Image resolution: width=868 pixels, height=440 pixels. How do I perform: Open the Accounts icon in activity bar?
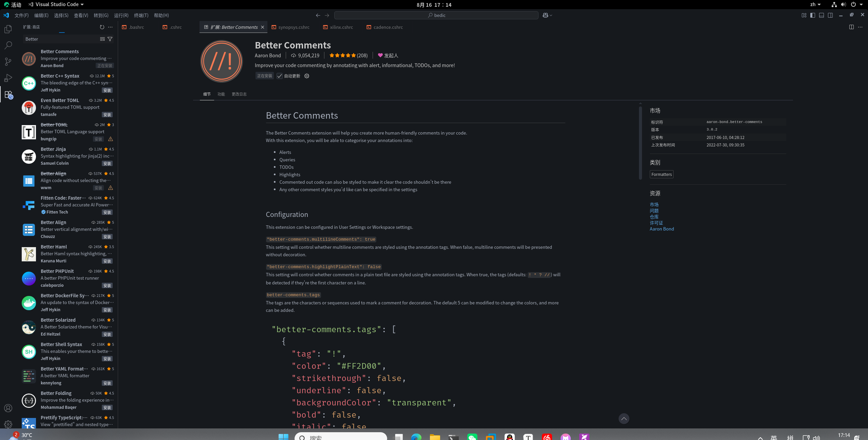(x=8, y=408)
